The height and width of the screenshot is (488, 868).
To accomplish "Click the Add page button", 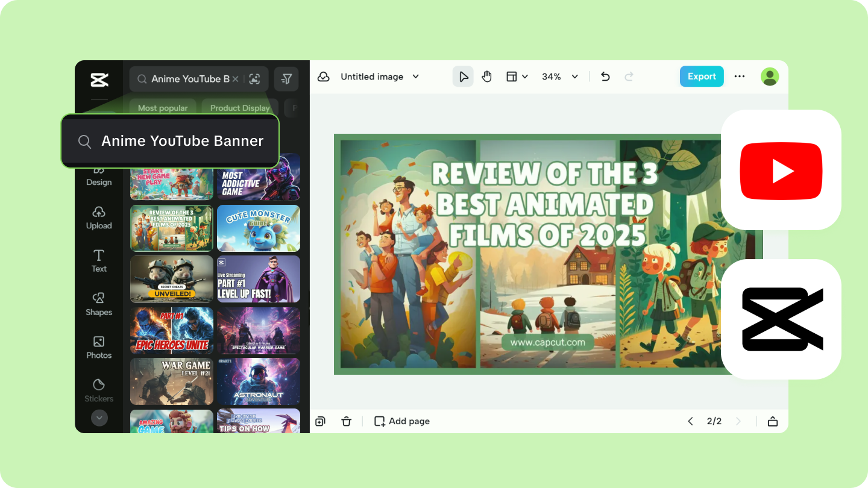I will coord(402,421).
